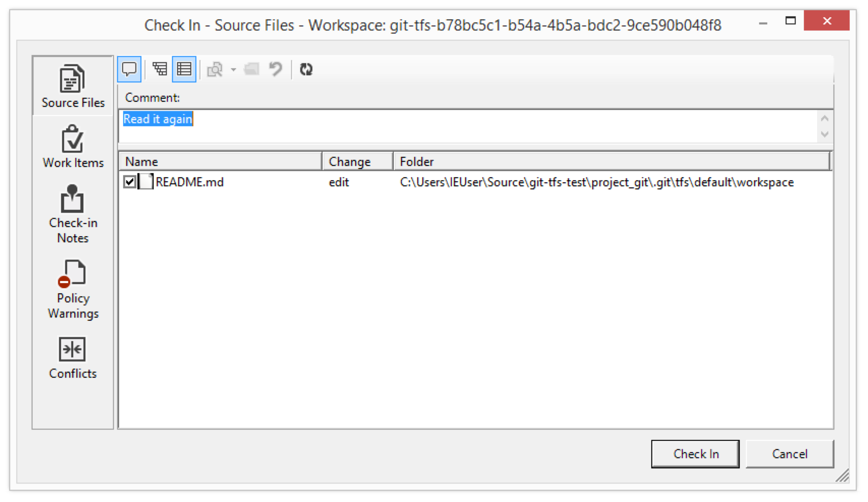868x502 pixels.
Task: Sort the list by Change column
Action: coord(357,161)
